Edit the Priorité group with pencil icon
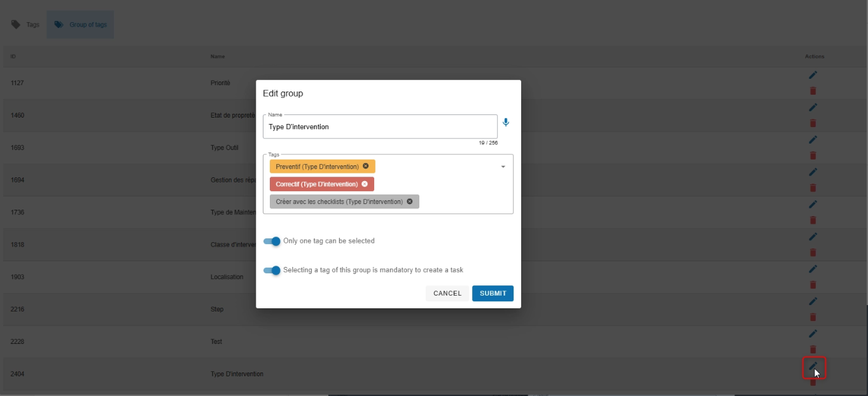 pyautogui.click(x=813, y=75)
